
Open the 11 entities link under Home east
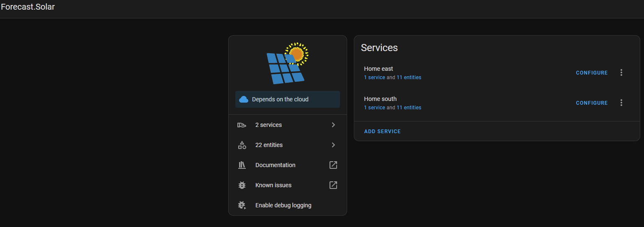click(409, 77)
